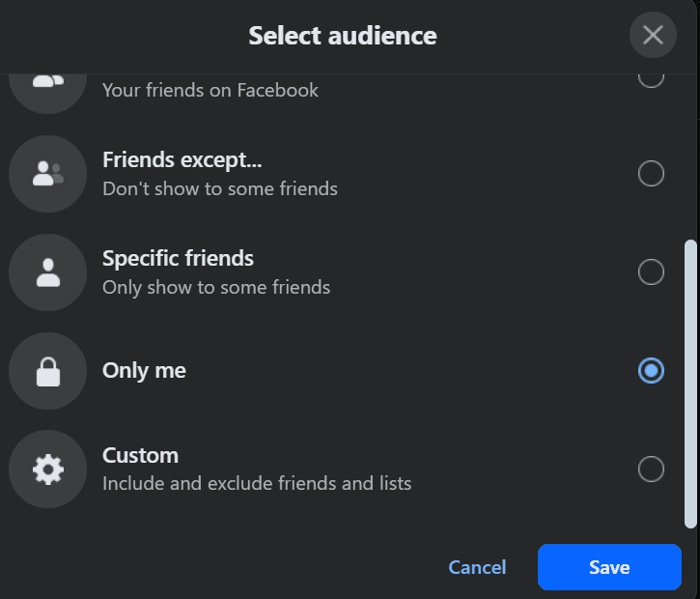Click the partially visible Friends icon
This screenshot has height=599, width=700.
pyautogui.click(x=48, y=83)
